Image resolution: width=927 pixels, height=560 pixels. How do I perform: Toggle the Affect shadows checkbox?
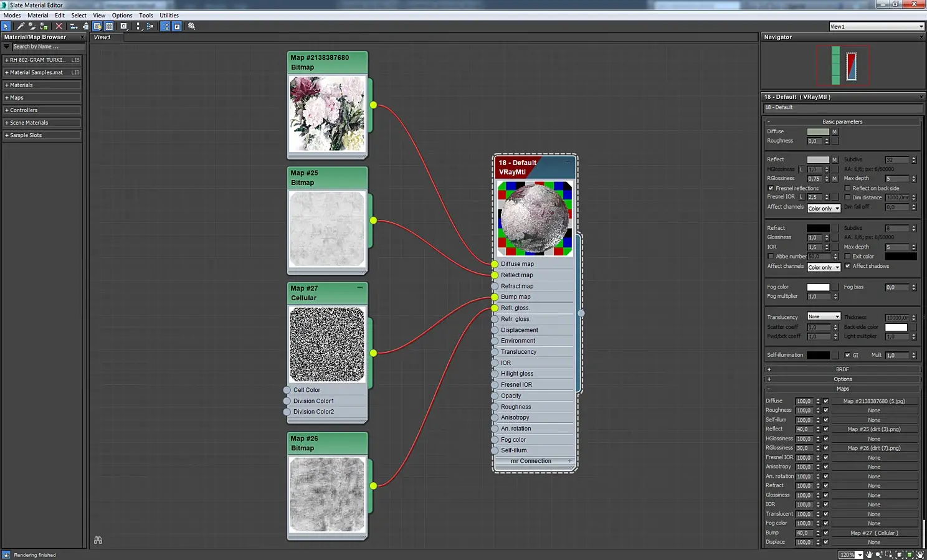(x=847, y=266)
